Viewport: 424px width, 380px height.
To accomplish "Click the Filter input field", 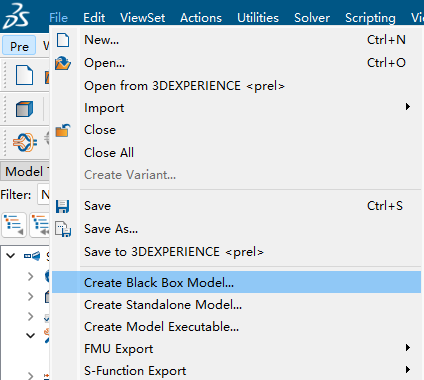I will coord(43,194).
